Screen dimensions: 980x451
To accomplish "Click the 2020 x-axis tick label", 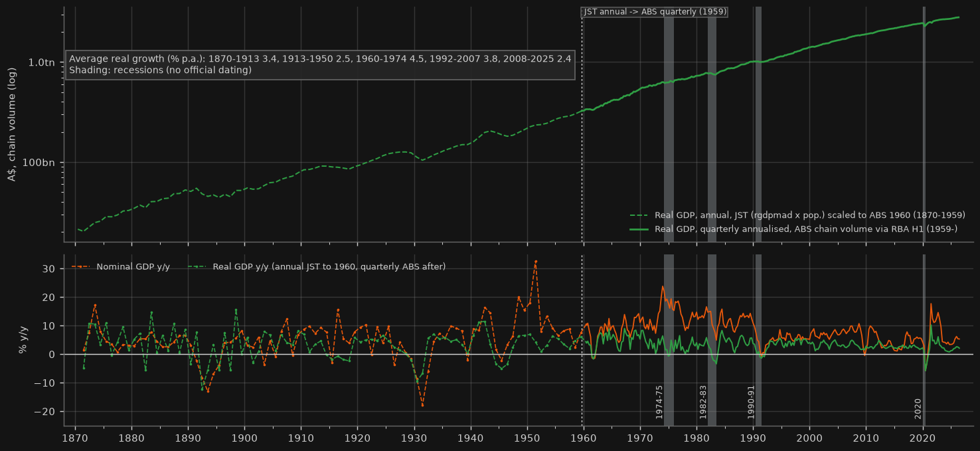I will pyautogui.click(x=923, y=439).
